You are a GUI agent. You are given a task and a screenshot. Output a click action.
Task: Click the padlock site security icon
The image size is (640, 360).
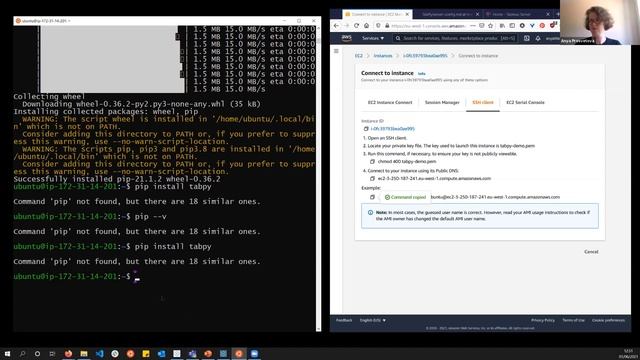tap(387, 26)
